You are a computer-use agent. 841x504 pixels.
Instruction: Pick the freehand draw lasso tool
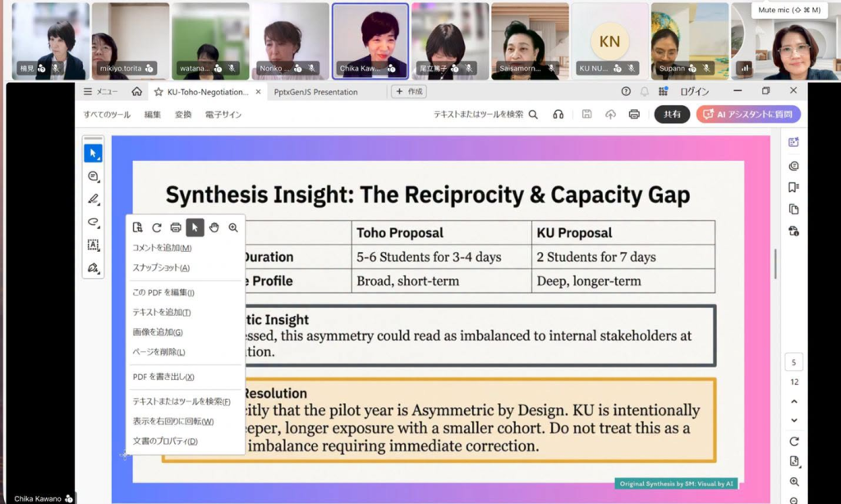(x=93, y=222)
